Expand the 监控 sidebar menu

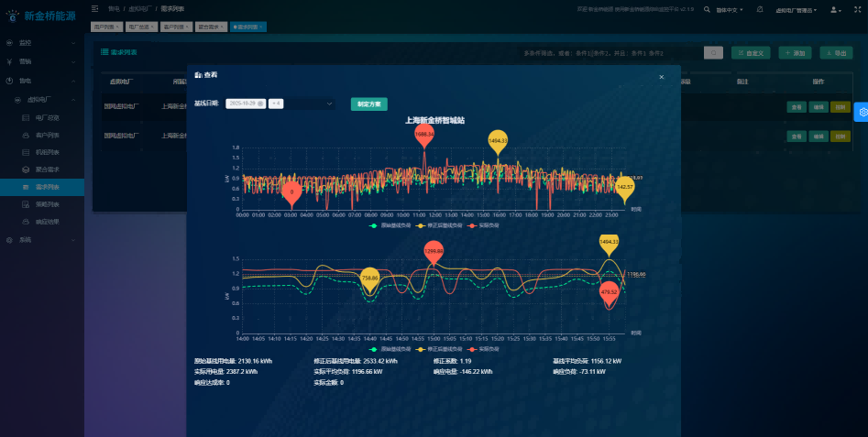coord(41,43)
